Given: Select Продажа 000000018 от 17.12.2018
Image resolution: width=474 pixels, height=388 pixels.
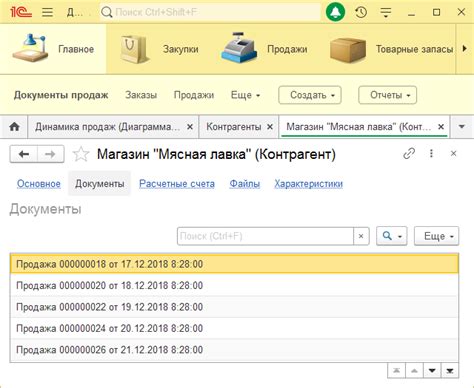Looking at the screenshot, I should coord(234,264).
